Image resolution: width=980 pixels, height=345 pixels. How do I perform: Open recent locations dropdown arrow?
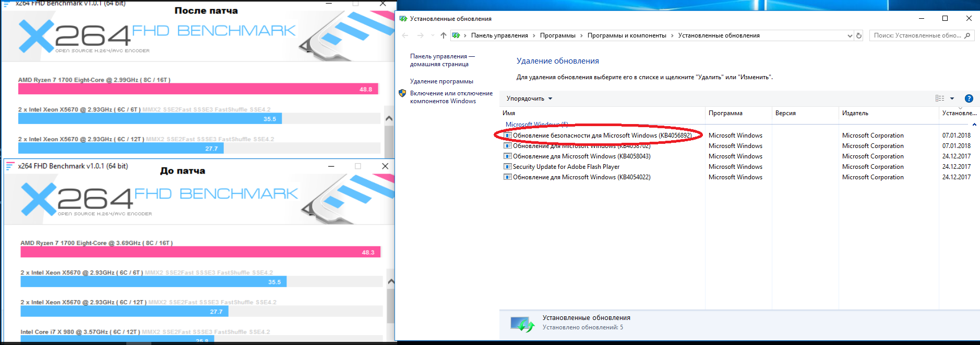[433, 35]
